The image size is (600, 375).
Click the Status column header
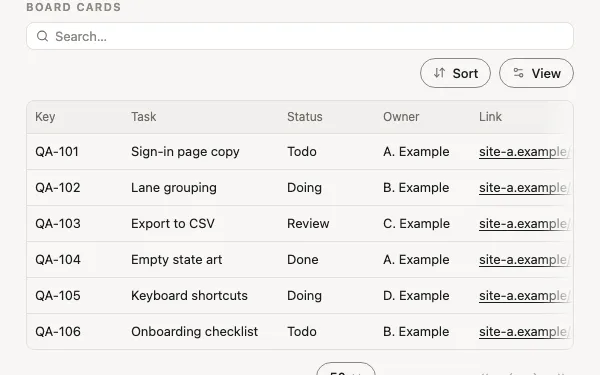[x=305, y=117]
